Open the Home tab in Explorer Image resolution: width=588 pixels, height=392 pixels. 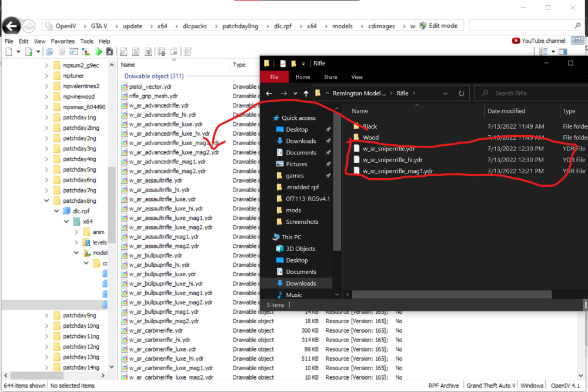303,77
